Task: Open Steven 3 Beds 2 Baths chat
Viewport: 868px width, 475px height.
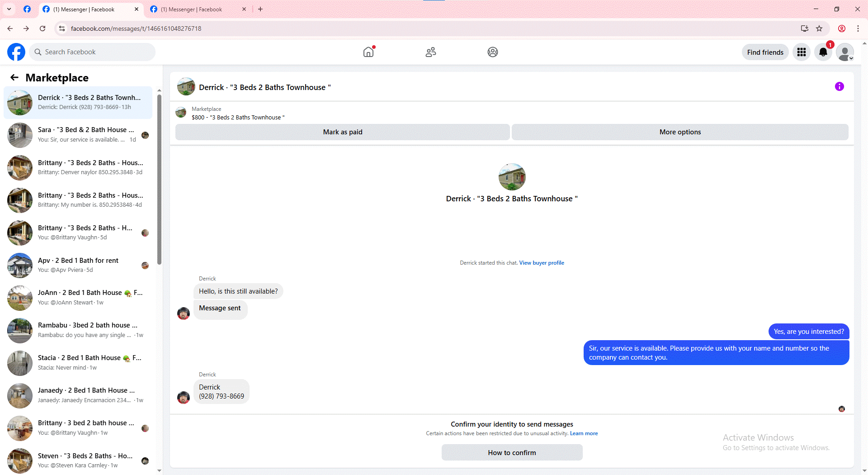Action: pyautogui.click(x=78, y=461)
